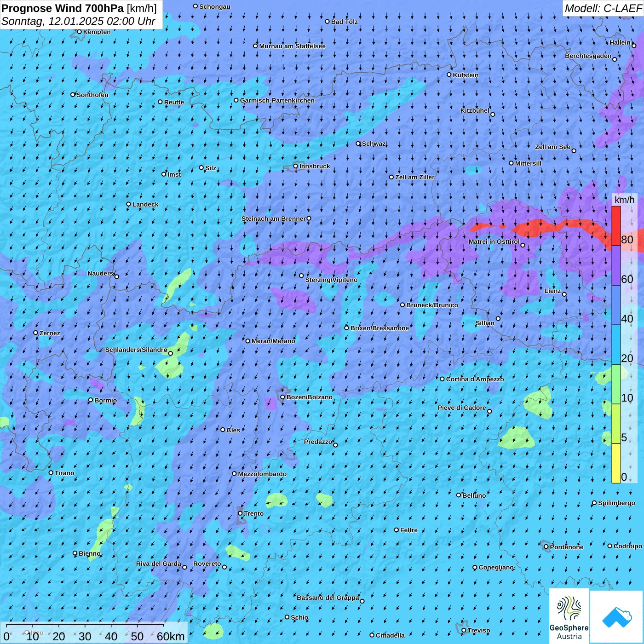The height and width of the screenshot is (644, 644).
Task: Click the GeoSphere Austria logo
Action: pos(569,616)
